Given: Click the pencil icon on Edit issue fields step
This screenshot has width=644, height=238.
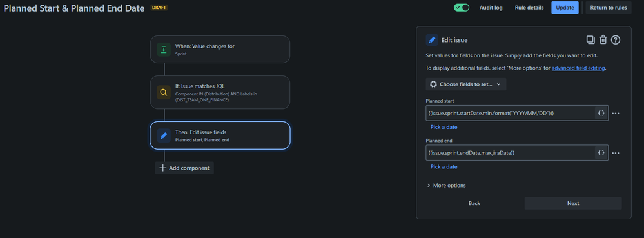Looking at the screenshot, I should click(x=164, y=135).
